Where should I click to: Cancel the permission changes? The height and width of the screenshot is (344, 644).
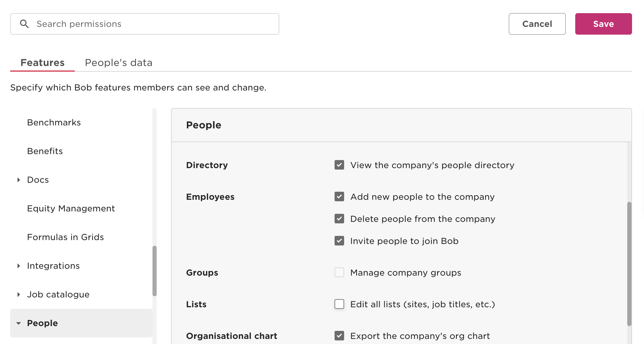tap(537, 24)
